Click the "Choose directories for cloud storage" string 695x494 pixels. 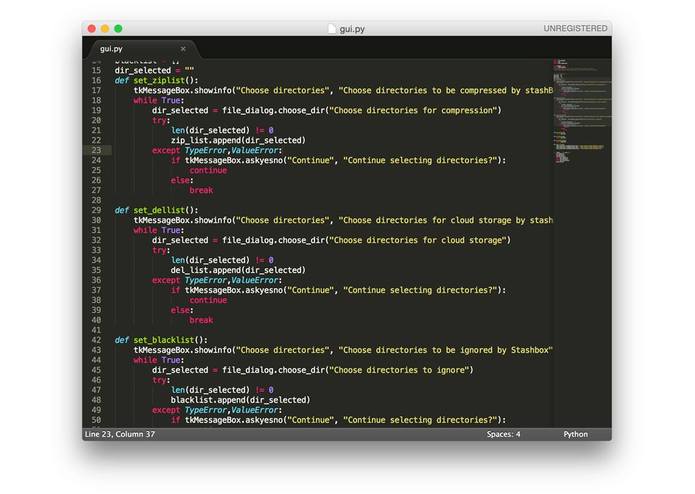[418, 240]
